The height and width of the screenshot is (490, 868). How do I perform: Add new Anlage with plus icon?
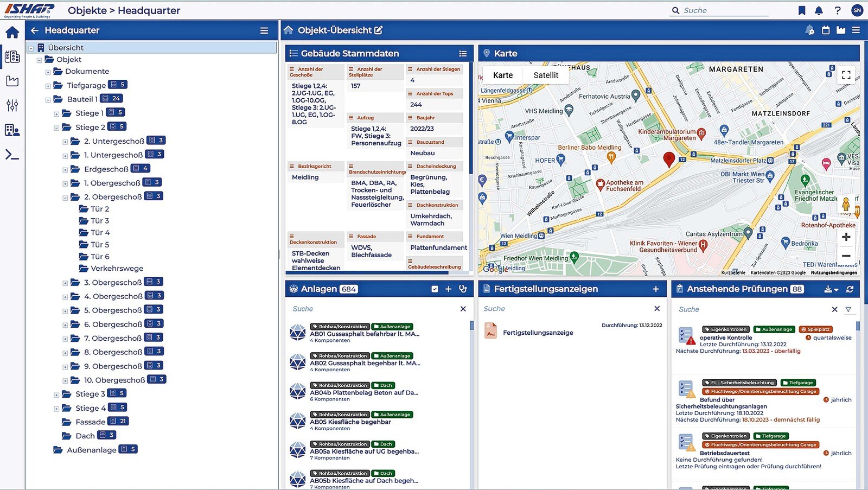click(449, 289)
